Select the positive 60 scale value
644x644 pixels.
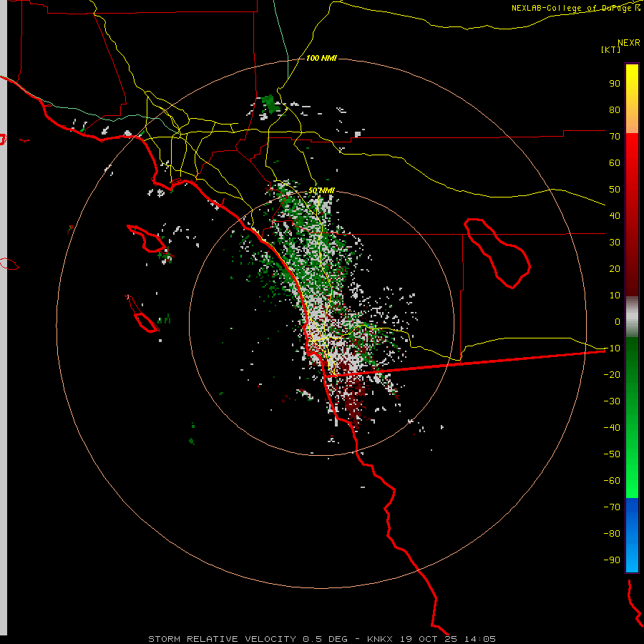(x=615, y=162)
